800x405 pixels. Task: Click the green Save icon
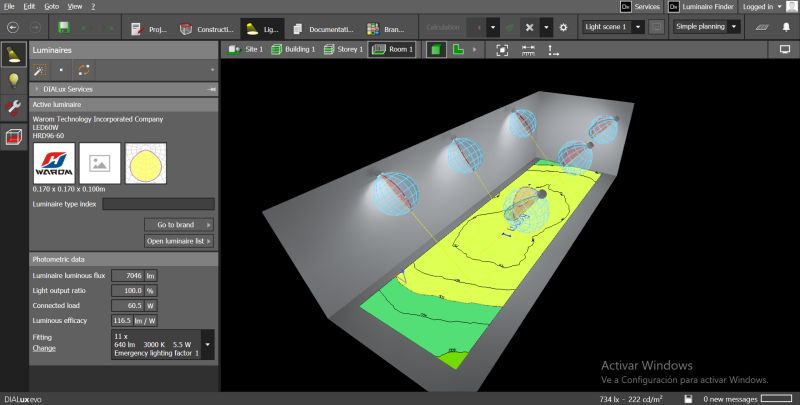tap(65, 27)
